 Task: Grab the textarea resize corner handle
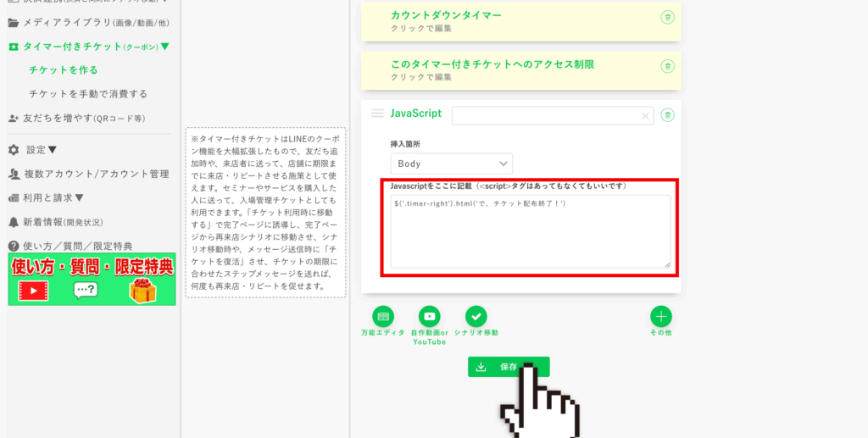click(667, 265)
